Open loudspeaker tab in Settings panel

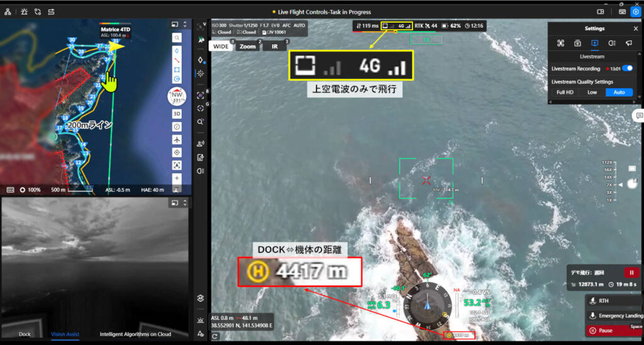pyautogui.click(x=629, y=43)
